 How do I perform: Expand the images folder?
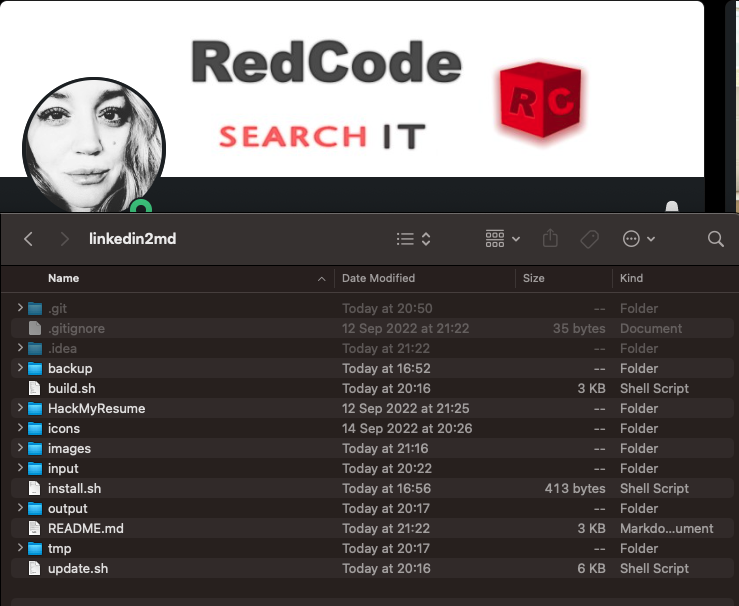(x=20, y=448)
